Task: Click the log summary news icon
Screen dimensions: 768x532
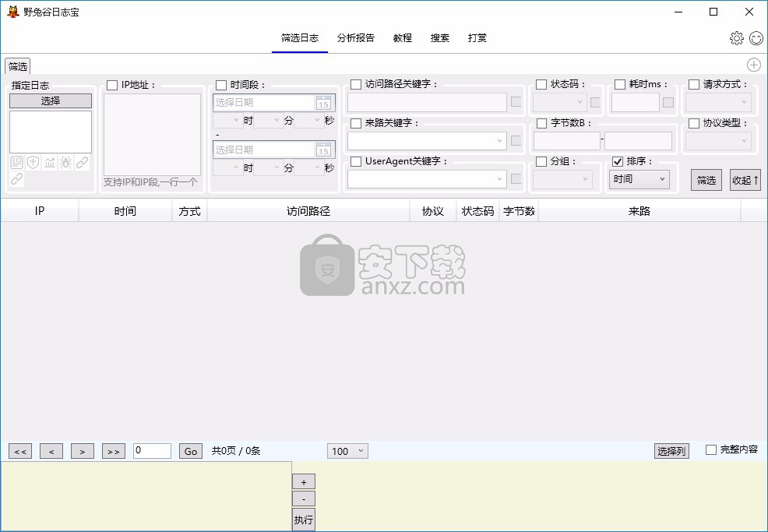Action: click(16, 162)
